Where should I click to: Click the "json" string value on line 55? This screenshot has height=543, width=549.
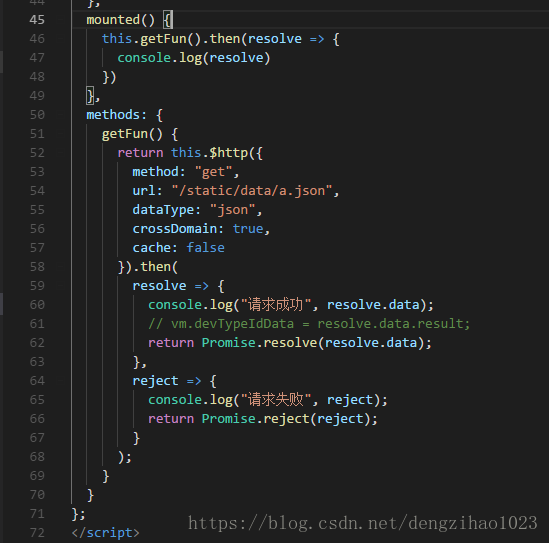[232, 210]
